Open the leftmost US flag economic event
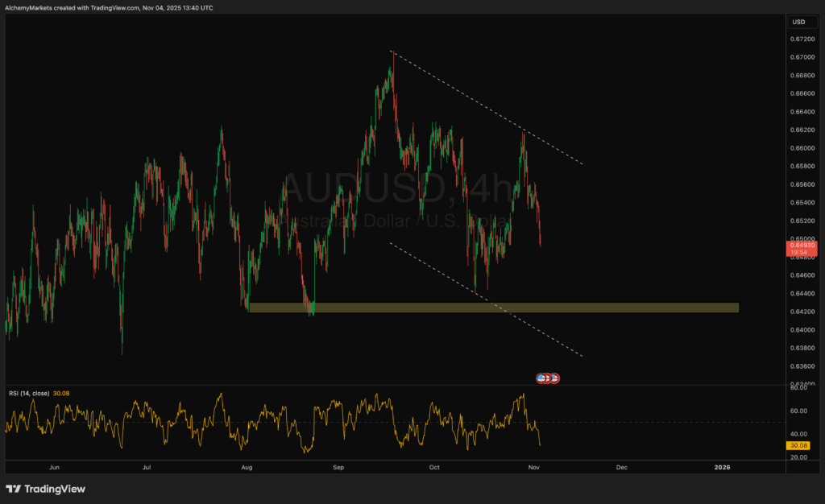The height and width of the screenshot is (504, 825). click(541, 378)
